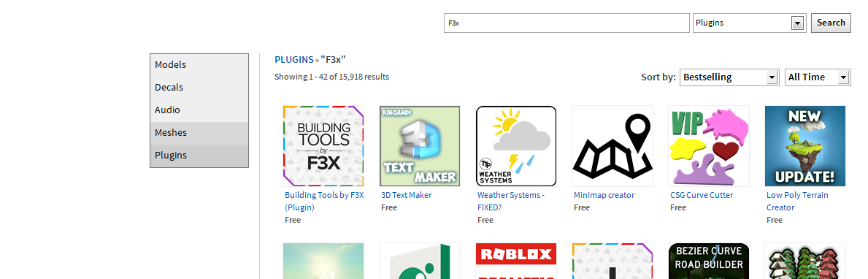Open the CSG Curve Cutter VIP thumbnail

pyautogui.click(x=709, y=146)
